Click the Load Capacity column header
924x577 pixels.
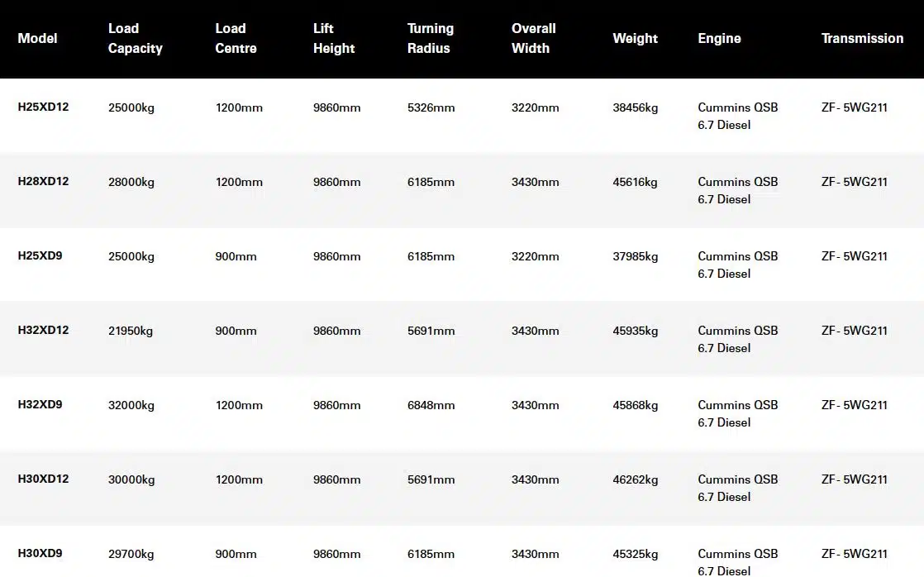pos(135,38)
